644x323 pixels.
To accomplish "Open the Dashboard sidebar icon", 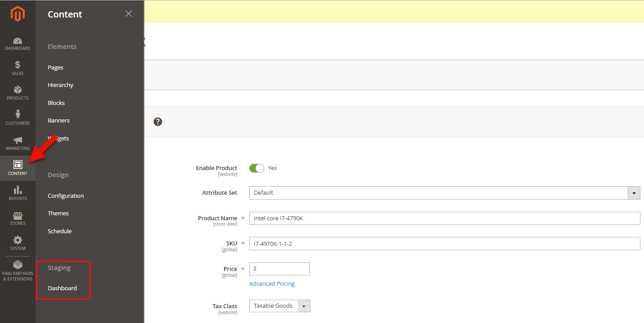I will coord(18,44).
